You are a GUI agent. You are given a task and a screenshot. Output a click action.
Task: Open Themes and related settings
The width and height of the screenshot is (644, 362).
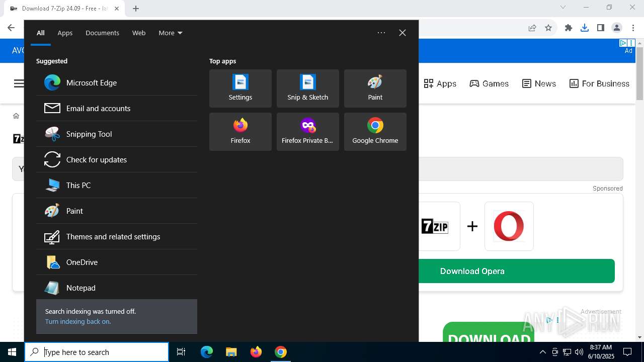117,236
